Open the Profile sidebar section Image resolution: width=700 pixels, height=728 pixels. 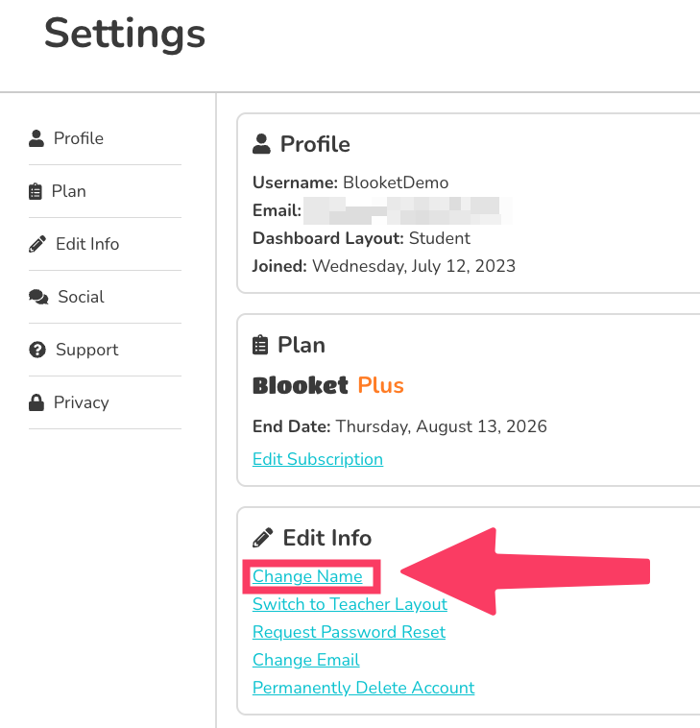pyautogui.click(x=78, y=138)
